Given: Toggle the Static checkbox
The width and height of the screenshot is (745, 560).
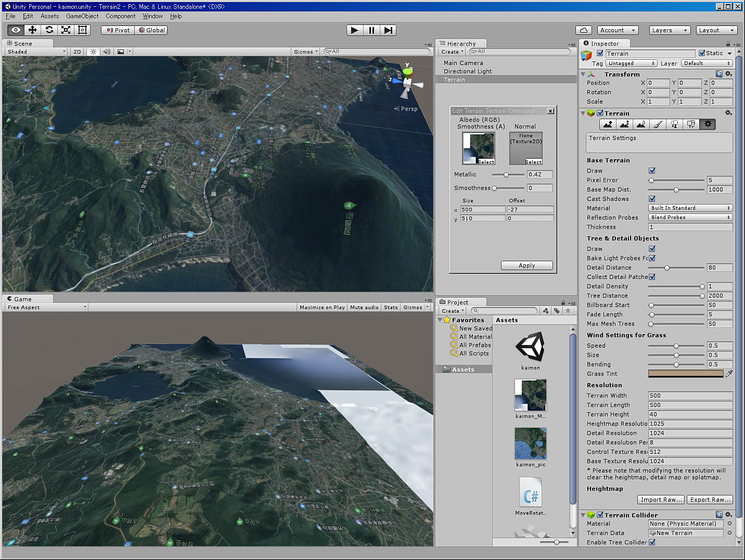Looking at the screenshot, I should (x=702, y=53).
